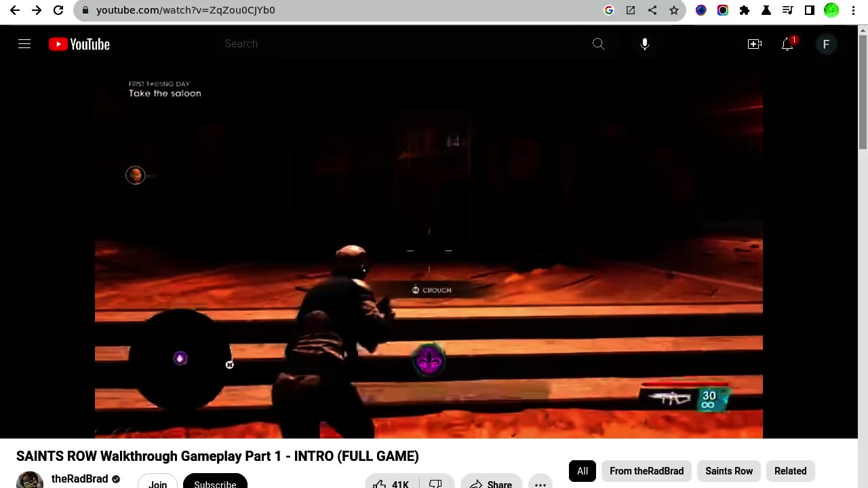Go back in browser history
The height and width of the screenshot is (488, 868).
tap(15, 10)
